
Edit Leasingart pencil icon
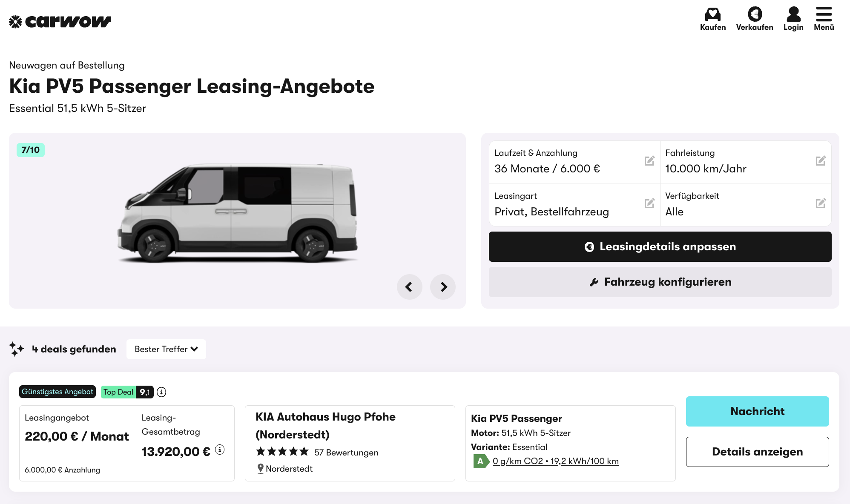tap(649, 203)
